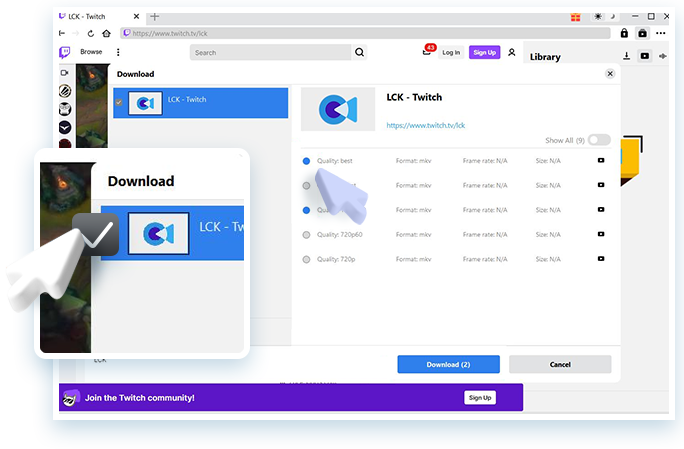Click the "LCK - Twitch" dialog title text

point(414,97)
